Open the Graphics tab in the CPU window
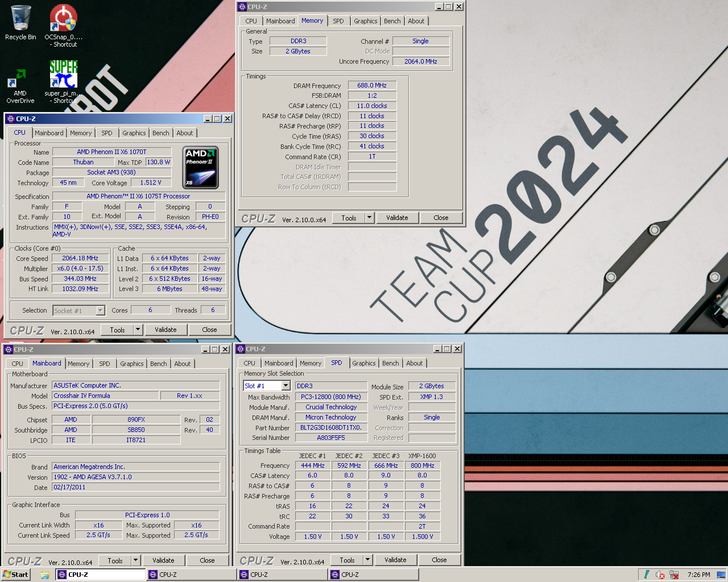728x582 pixels. click(x=134, y=133)
